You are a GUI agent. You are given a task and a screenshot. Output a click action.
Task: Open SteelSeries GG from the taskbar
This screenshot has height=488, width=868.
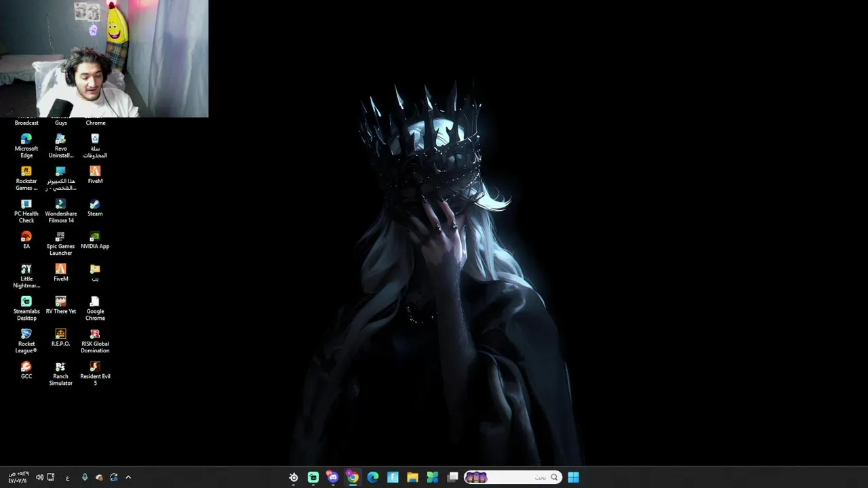294,477
